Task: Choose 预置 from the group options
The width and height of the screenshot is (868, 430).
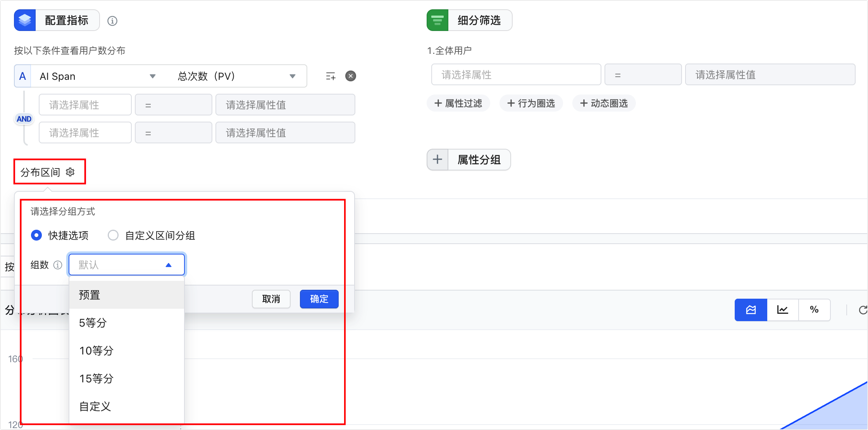Action: click(127, 295)
